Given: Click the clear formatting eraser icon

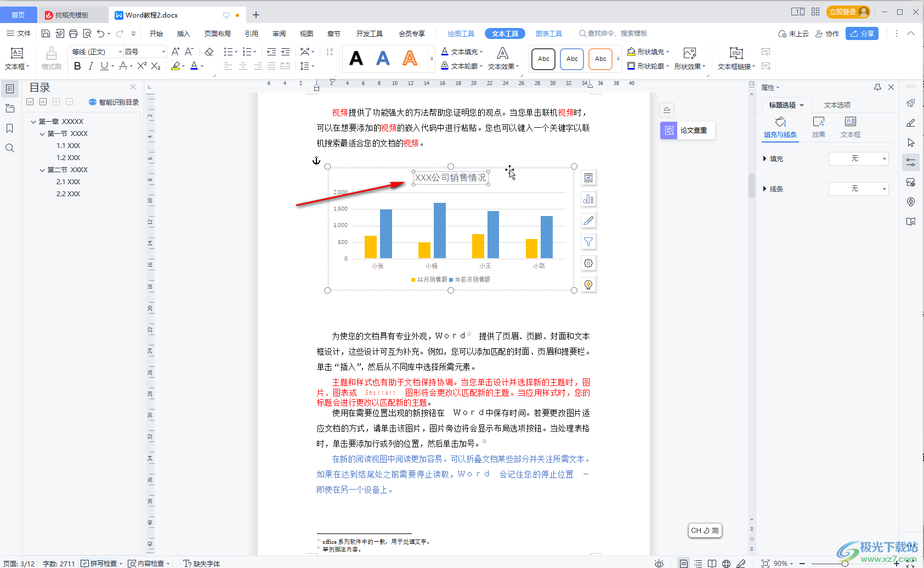Looking at the screenshot, I should [209, 52].
